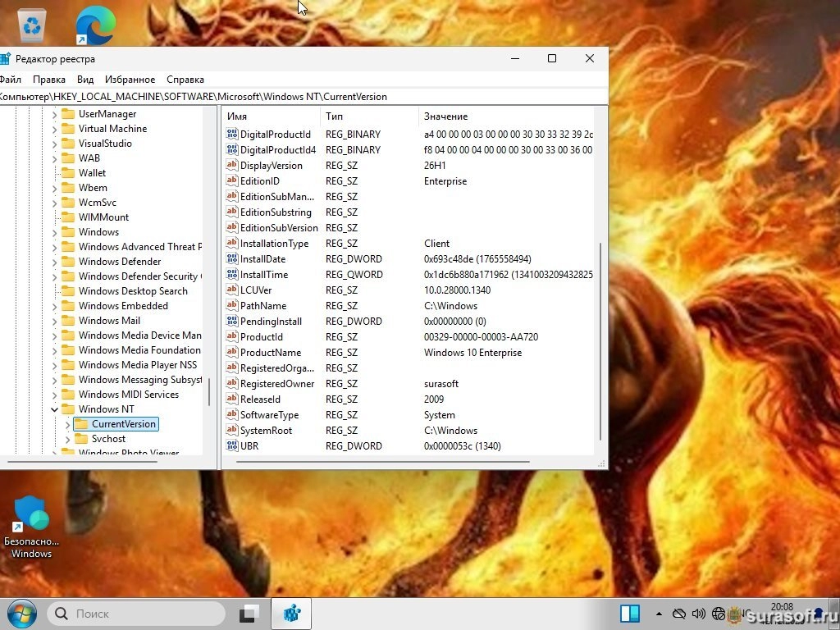
Task: Open the Правка menu
Action: coord(48,80)
